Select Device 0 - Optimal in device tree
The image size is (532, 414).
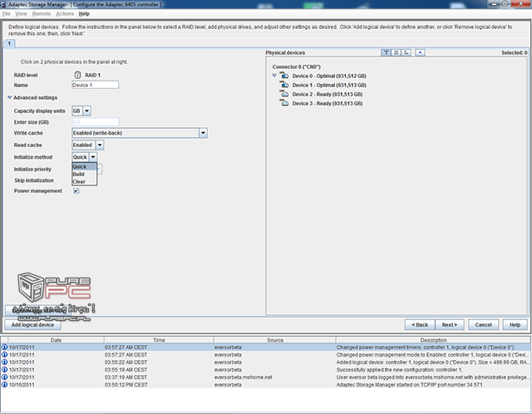coord(329,76)
